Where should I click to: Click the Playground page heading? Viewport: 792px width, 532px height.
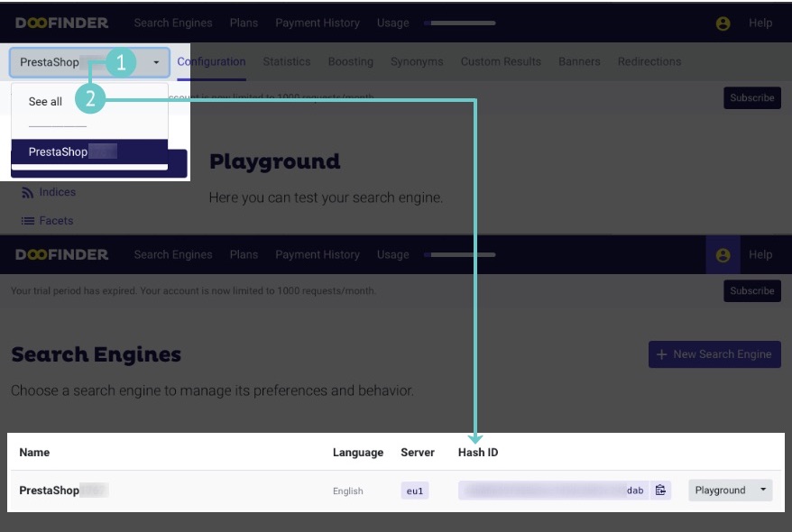click(275, 161)
